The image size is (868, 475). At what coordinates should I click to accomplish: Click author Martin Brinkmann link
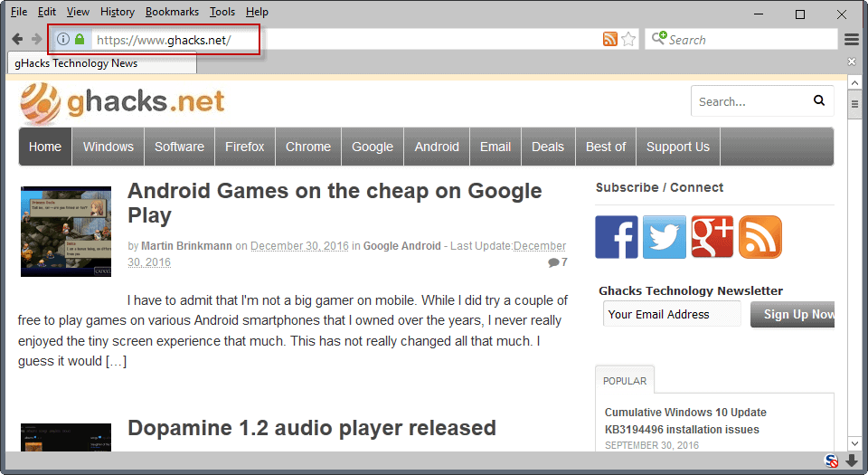tap(186, 246)
